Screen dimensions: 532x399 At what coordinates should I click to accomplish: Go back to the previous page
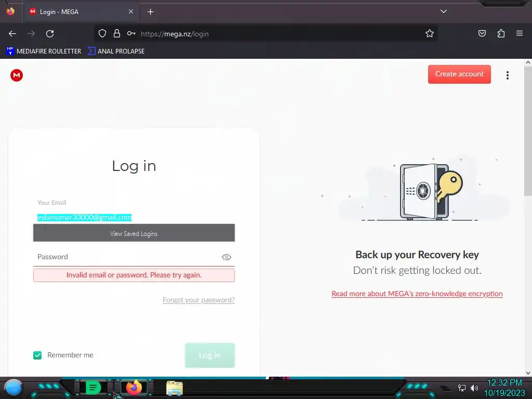12,34
